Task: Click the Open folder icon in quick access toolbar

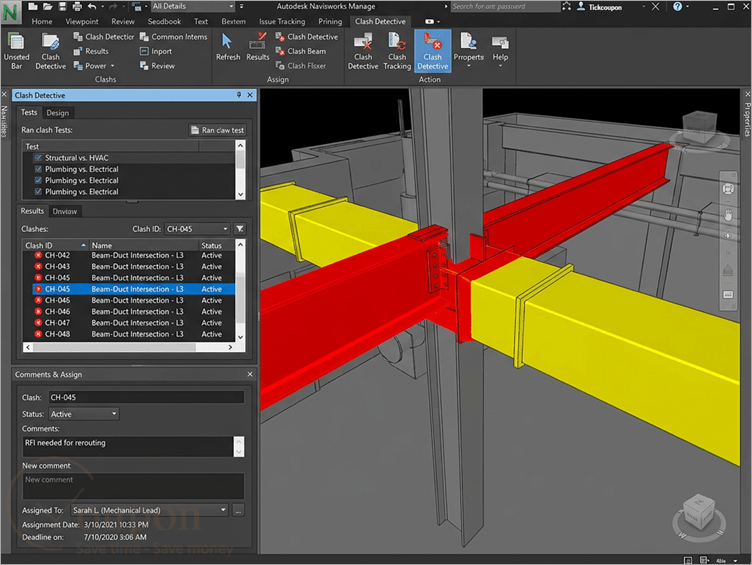Action: point(47,7)
